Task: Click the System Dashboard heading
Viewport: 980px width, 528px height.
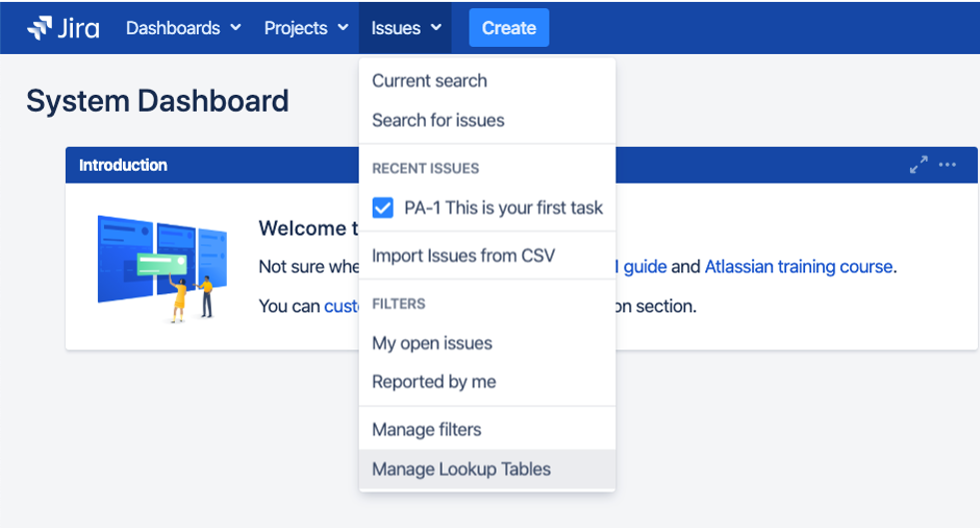Action: click(157, 101)
